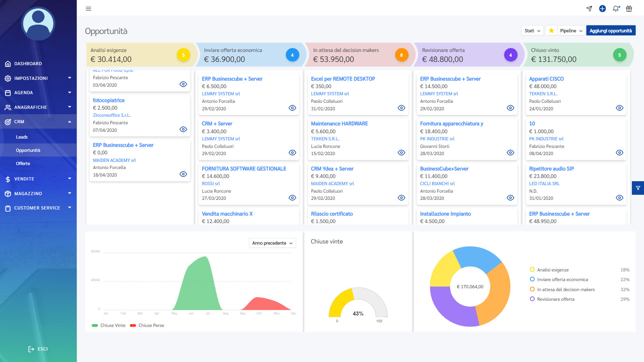Click the user profile avatar
644x362 pixels.
38,24
